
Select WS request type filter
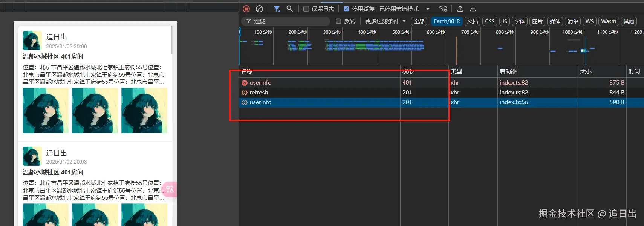tap(589, 21)
